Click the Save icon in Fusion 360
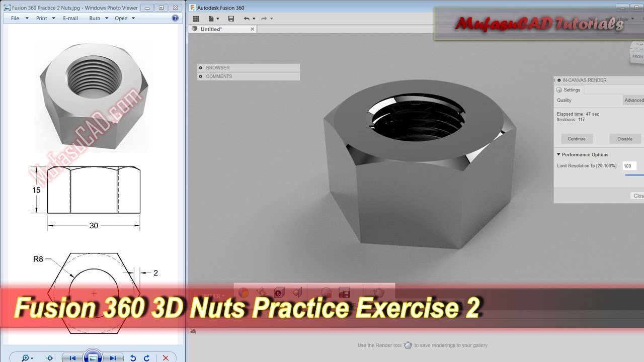Viewport: 644px width, 362px height. (x=231, y=19)
